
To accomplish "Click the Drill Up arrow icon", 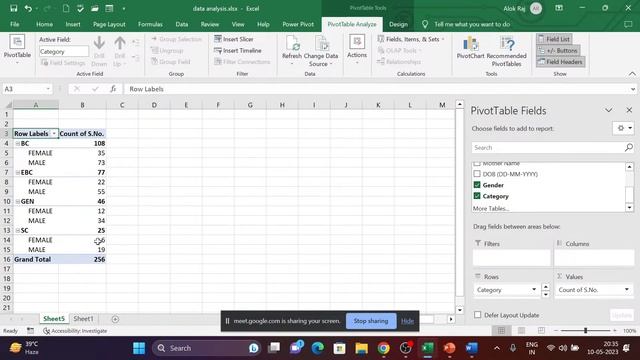I will [x=120, y=42].
